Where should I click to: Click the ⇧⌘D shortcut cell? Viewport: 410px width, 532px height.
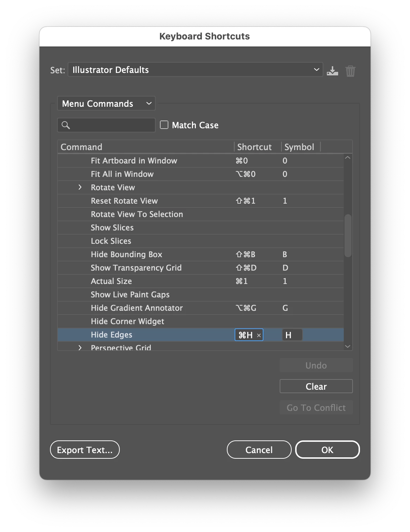[246, 268]
